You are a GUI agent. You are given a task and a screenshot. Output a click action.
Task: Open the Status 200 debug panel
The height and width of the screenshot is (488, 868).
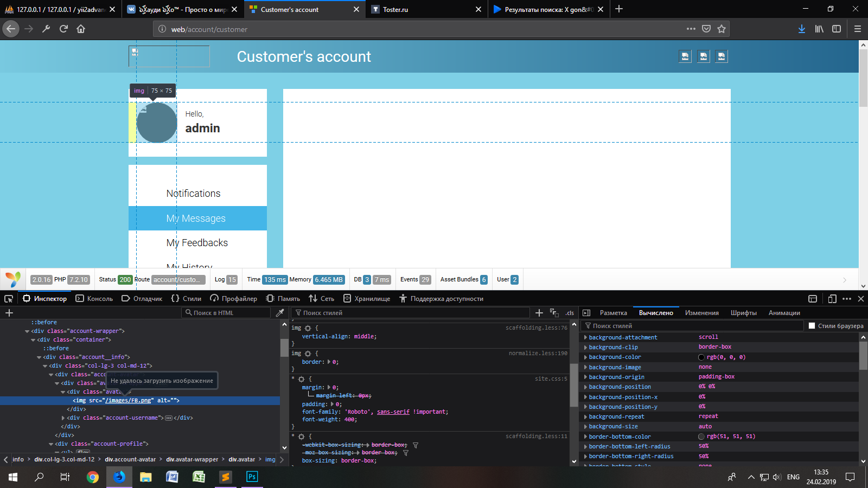click(116, 280)
